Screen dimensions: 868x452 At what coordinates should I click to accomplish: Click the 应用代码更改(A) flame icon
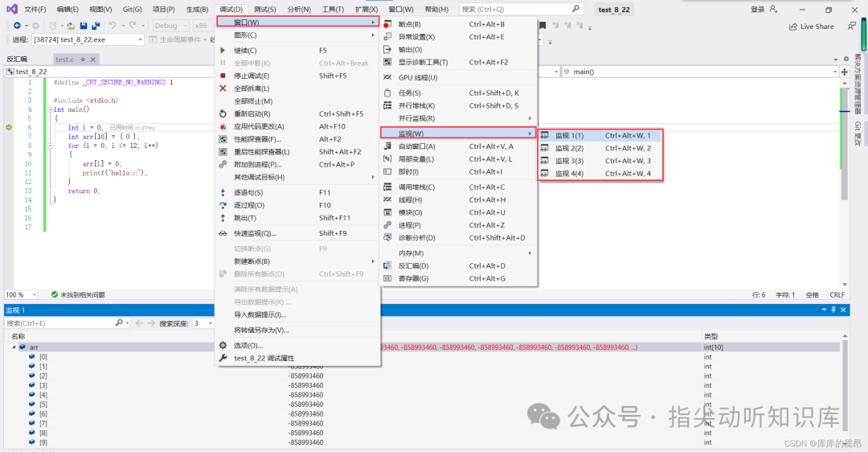pos(223,126)
